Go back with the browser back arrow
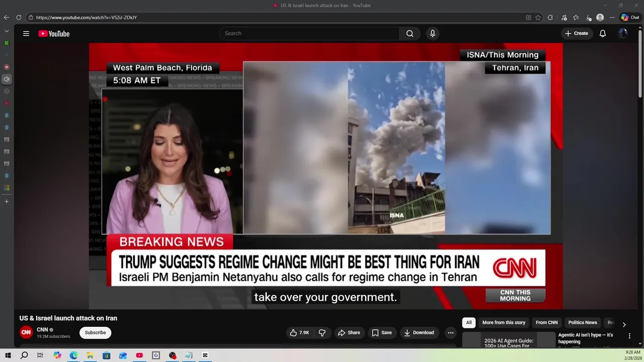Screen dimensions: 644x362 click(x=7, y=17)
